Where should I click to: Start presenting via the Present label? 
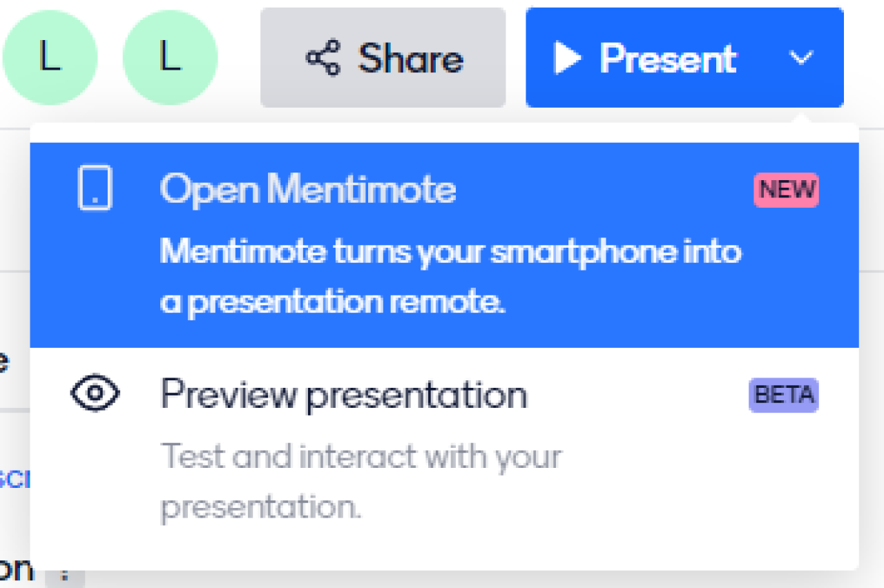(x=668, y=58)
